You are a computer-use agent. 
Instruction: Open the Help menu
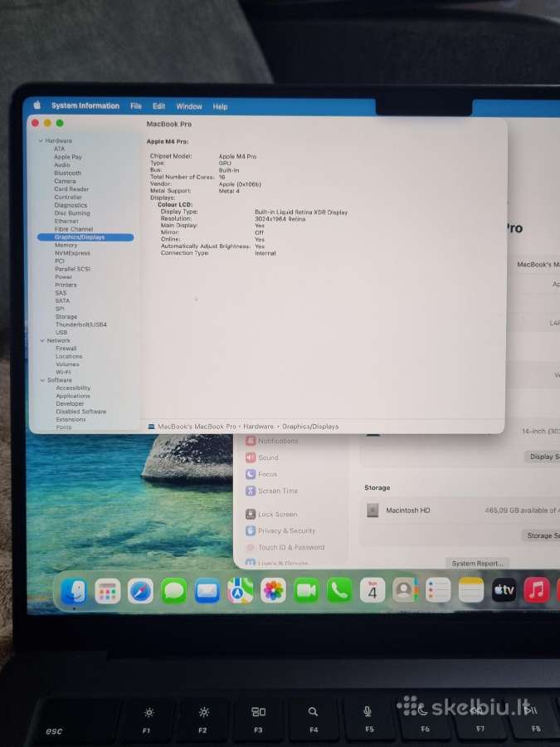(220, 107)
